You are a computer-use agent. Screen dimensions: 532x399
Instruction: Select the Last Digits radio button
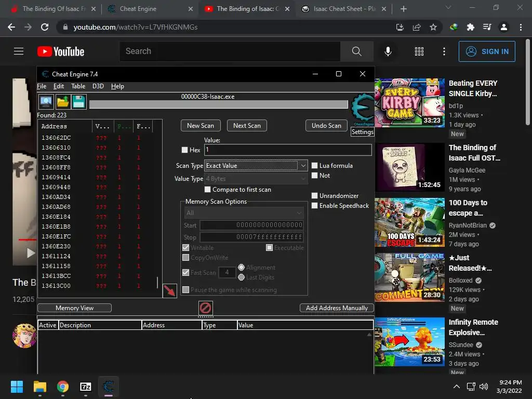pos(241,277)
